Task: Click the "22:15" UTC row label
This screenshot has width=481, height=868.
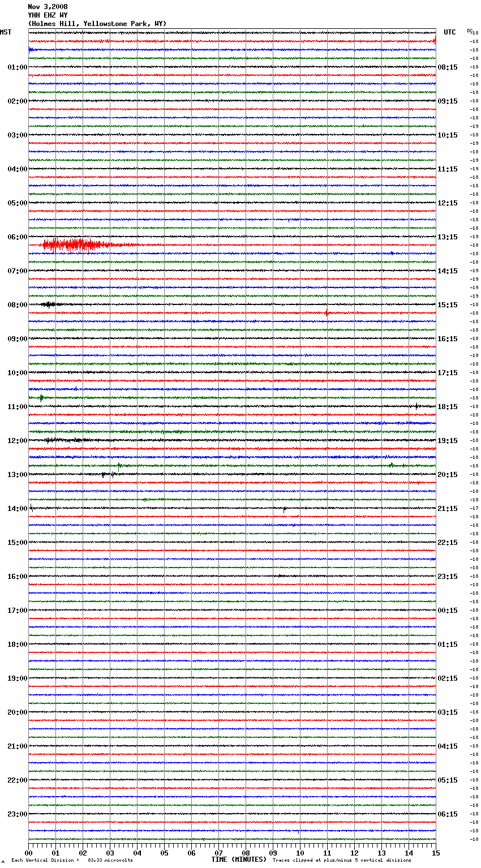Action: (448, 543)
